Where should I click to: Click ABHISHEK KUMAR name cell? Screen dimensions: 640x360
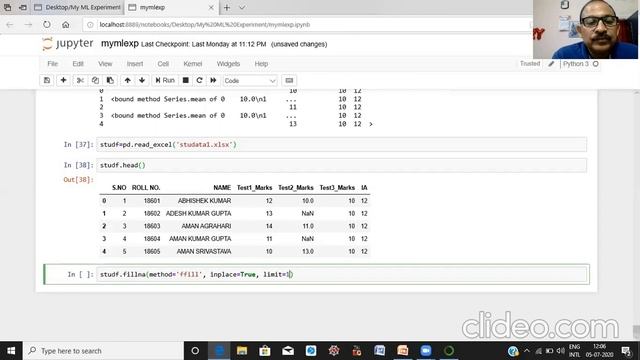tap(204, 201)
